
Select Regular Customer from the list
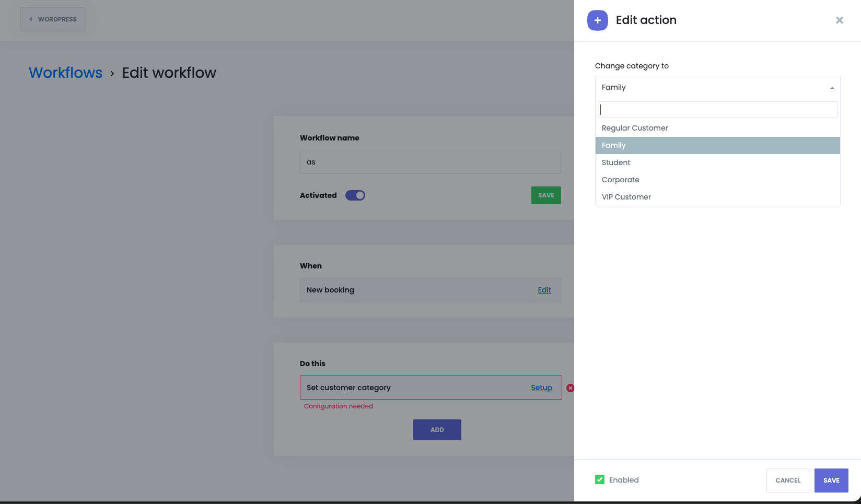(x=635, y=128)
